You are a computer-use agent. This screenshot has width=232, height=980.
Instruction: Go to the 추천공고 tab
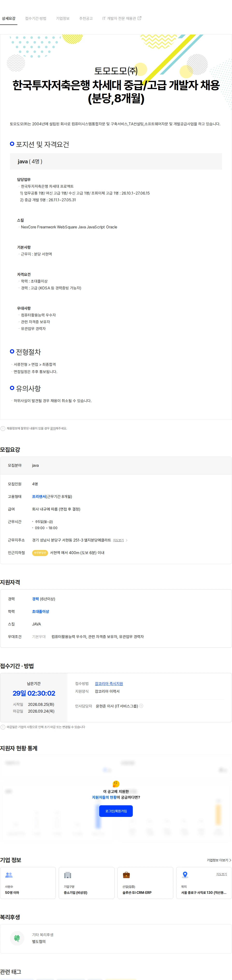[x=86, y=18]
